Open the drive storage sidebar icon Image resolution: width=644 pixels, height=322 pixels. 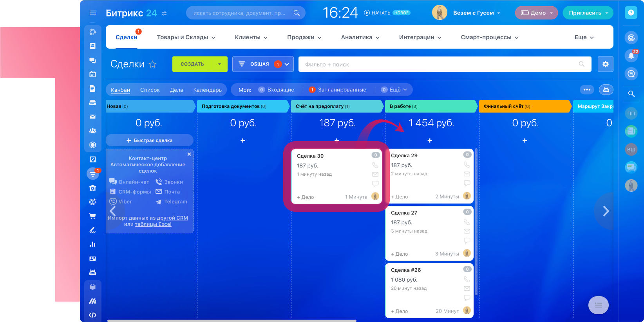(92, 102)
